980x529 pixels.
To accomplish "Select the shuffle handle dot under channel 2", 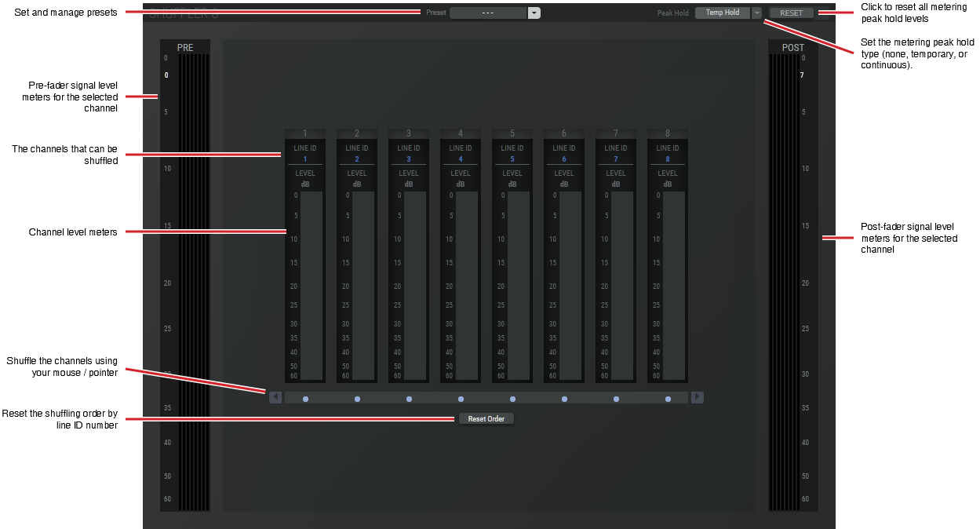I will click(357, 399).
